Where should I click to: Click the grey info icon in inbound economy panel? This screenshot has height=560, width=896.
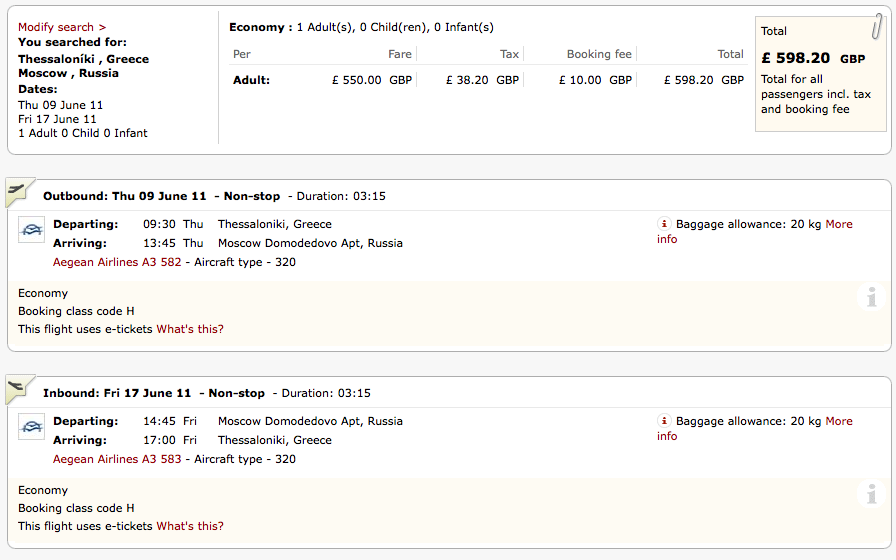[x=872, y=494]
